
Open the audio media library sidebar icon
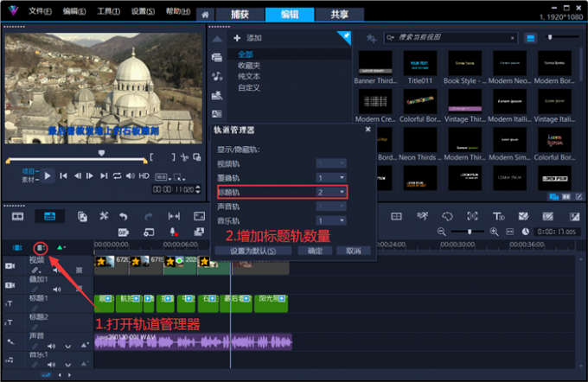[217, 95]
